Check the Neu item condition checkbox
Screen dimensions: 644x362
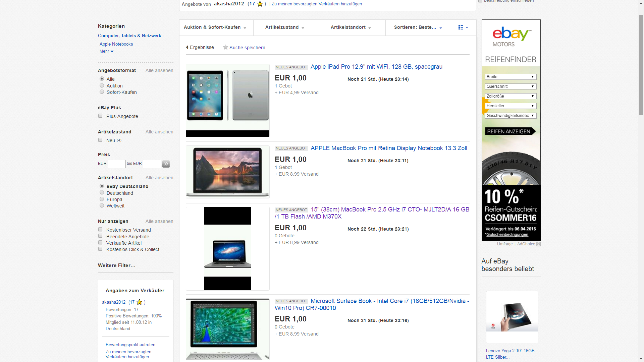pyautogui.click(x=100, y=140)
